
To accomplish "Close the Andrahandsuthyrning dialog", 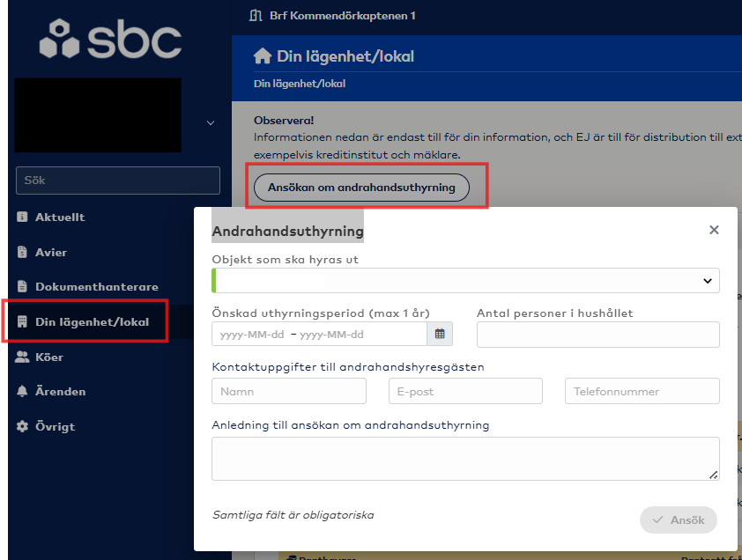I will (714, 230).
